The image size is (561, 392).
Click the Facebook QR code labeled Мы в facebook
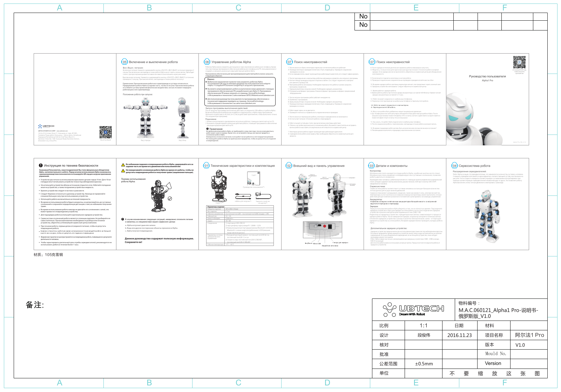[x=105, y=132]
